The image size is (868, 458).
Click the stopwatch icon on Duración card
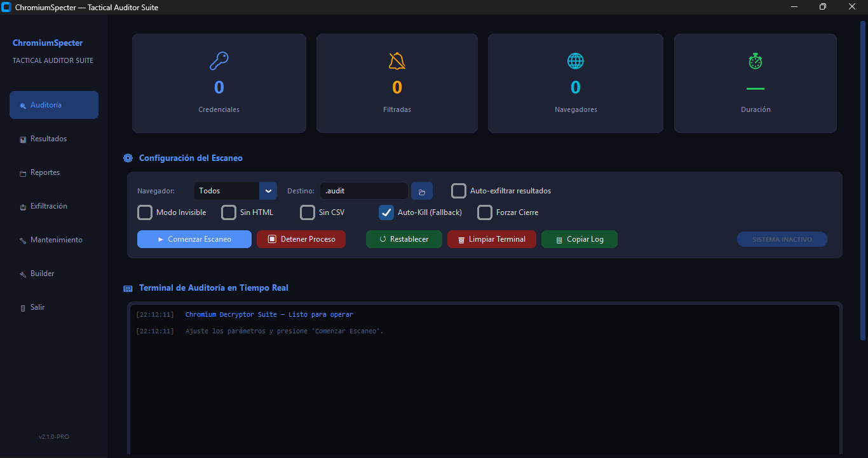(755, 61)
